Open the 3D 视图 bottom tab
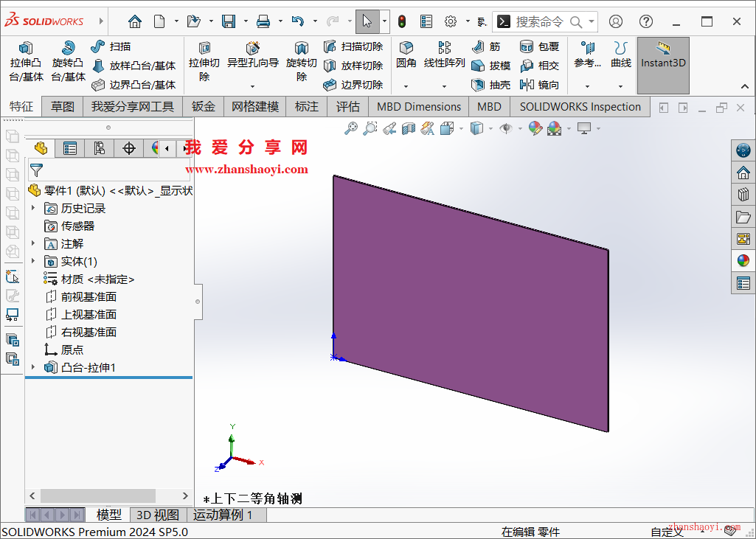Screen dimensions: 756x539 (x=158, y=515)
